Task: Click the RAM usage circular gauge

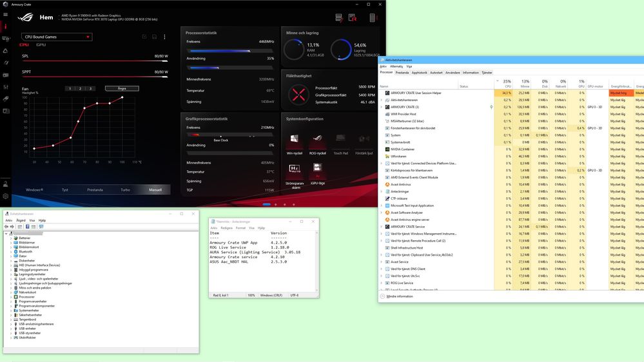Action: click(x=294, y=49)
